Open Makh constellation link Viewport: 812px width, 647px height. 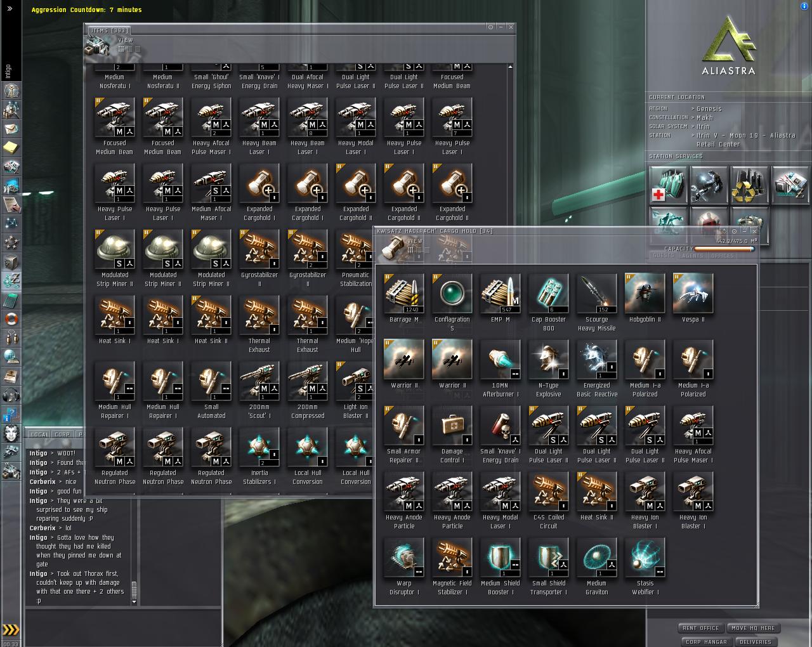[x=705, y=117]
